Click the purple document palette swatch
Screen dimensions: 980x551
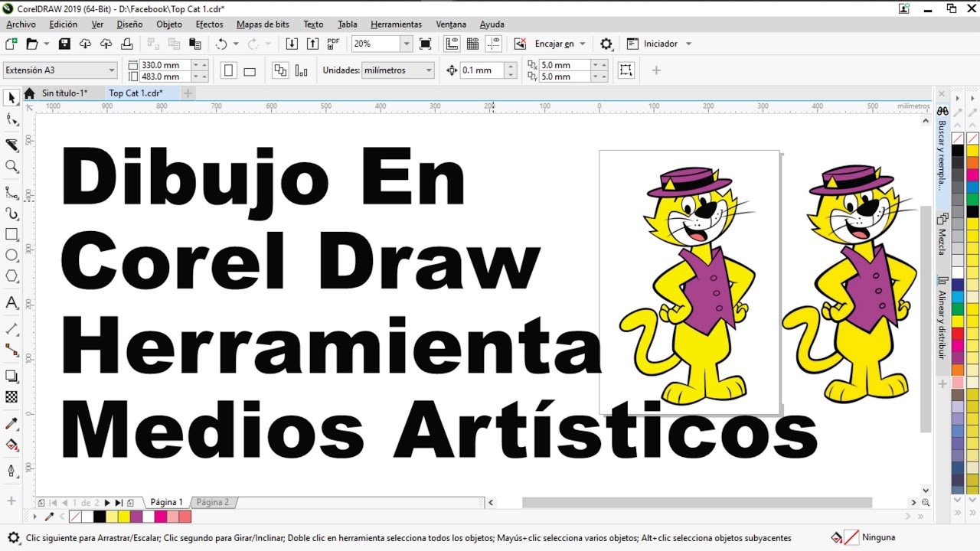136,517
